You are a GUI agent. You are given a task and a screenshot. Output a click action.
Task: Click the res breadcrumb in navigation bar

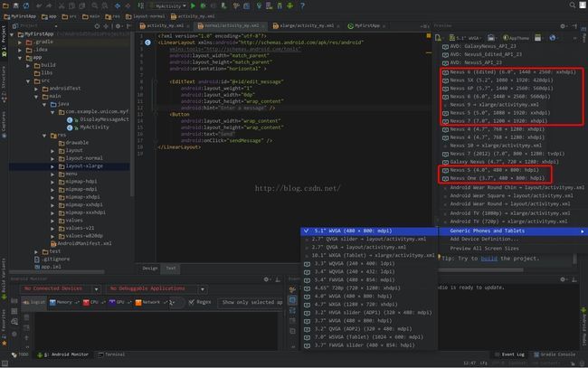click(113, 16)
